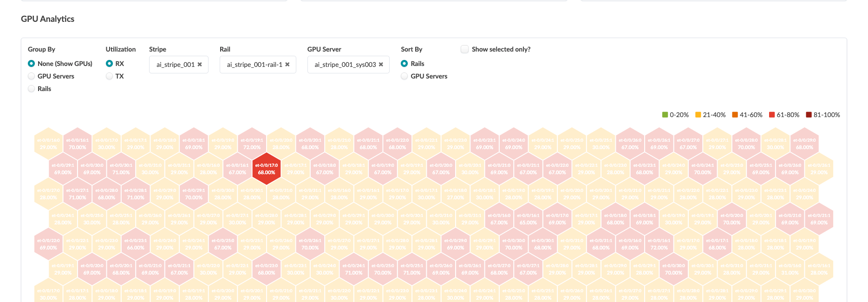The height and width of the screenshot is (302, 868).
Task: Remove the ai_stripe_001 stripe filter
Action: 200,65
